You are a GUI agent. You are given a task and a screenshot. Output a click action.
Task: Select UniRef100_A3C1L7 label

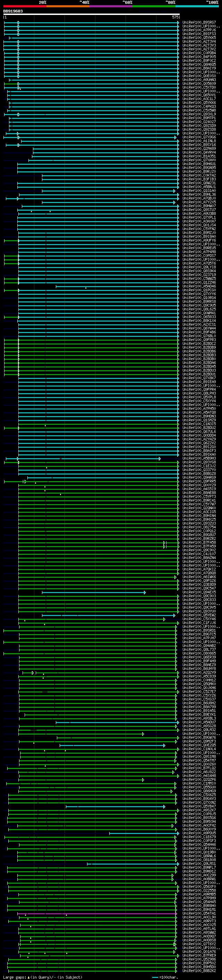coord(199,99)
